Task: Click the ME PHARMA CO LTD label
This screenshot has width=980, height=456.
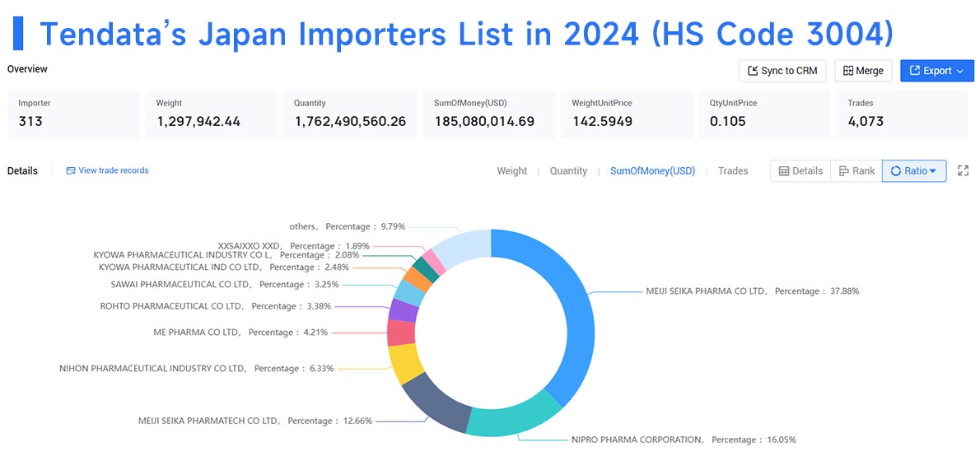Action: 240,333
